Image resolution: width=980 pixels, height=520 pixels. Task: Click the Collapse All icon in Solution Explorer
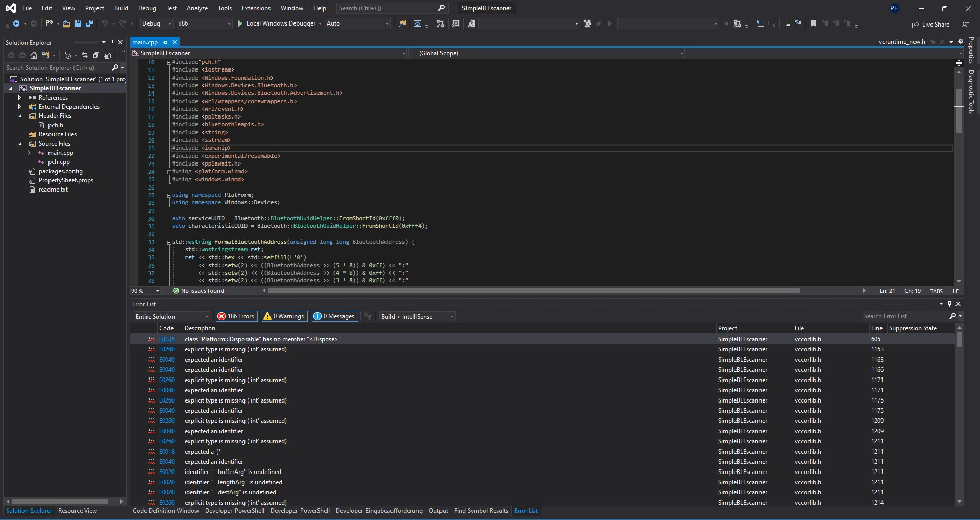point(96,55)
